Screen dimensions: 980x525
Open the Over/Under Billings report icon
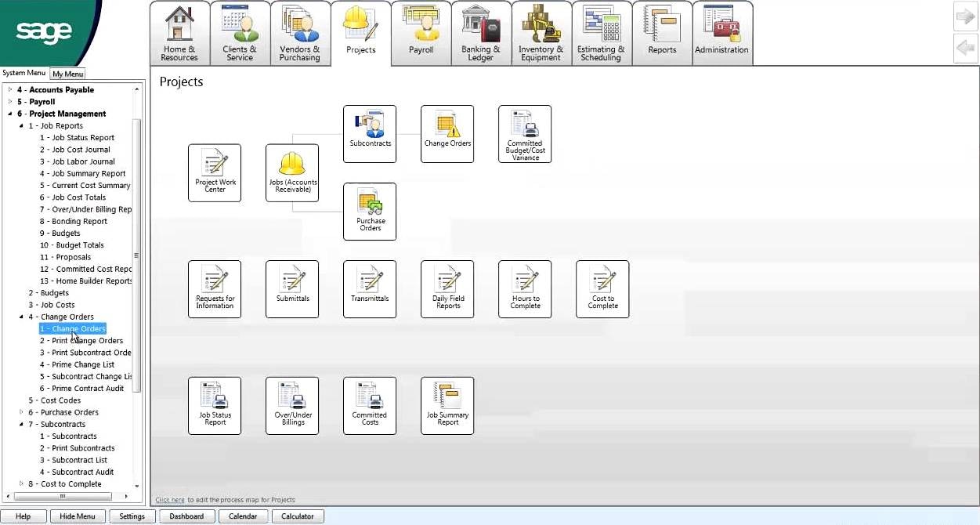tap(292, 405)
